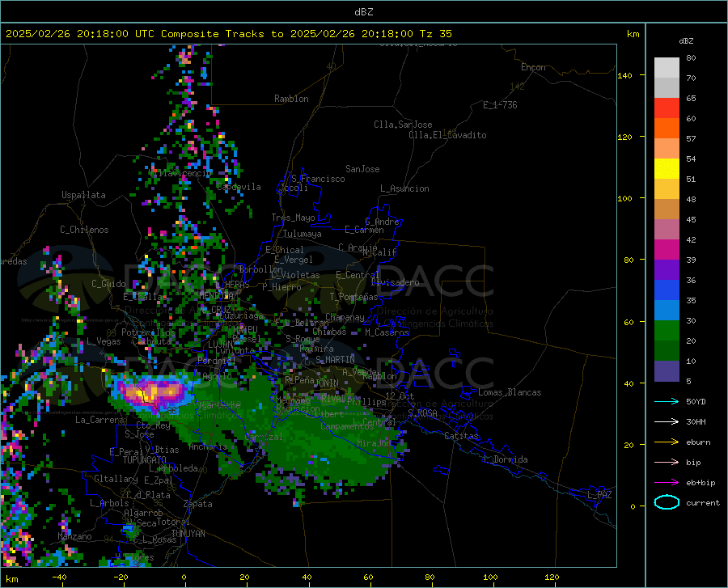Screen dimensions: 728x588
Task: Click the 'eb+bip' legend label
Action: click(x=700, y=483)
